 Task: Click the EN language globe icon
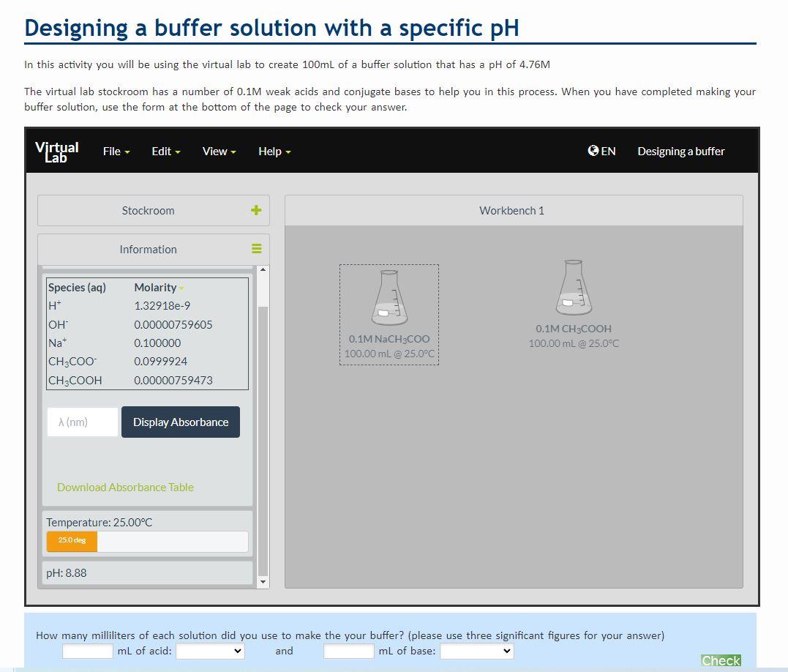593,151
